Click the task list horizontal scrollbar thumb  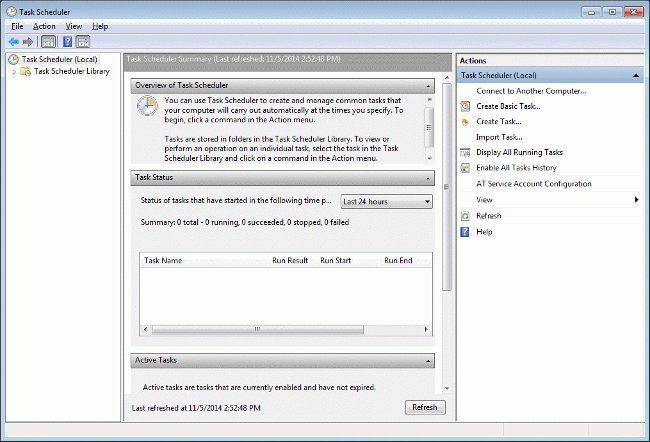[x=257, y=330]
